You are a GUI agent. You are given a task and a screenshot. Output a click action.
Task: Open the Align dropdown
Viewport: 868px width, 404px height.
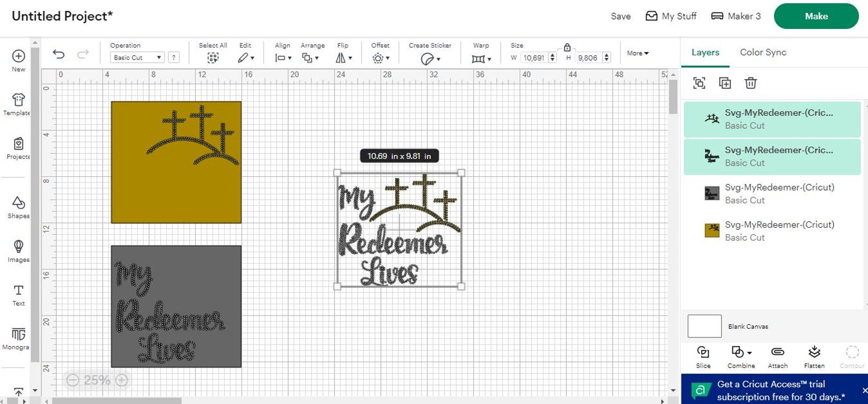pyautogui.click(x=283, y=58)
